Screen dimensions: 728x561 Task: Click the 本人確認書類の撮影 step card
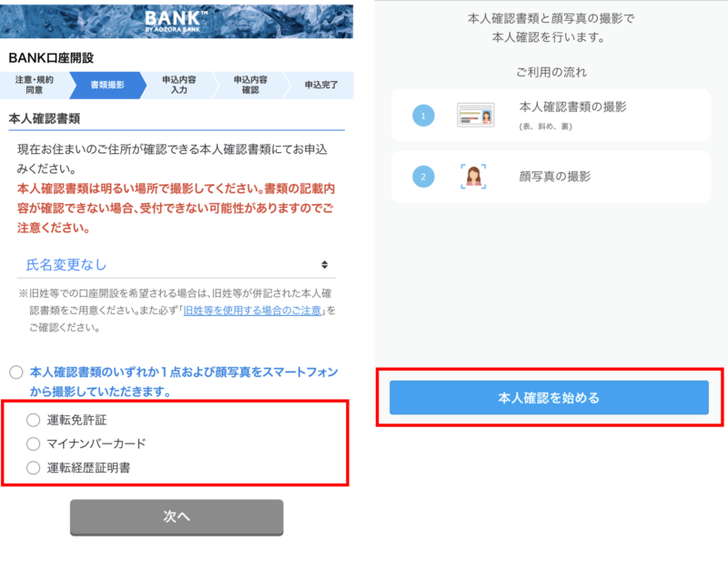pyautogui.click(x=551, y=116)
